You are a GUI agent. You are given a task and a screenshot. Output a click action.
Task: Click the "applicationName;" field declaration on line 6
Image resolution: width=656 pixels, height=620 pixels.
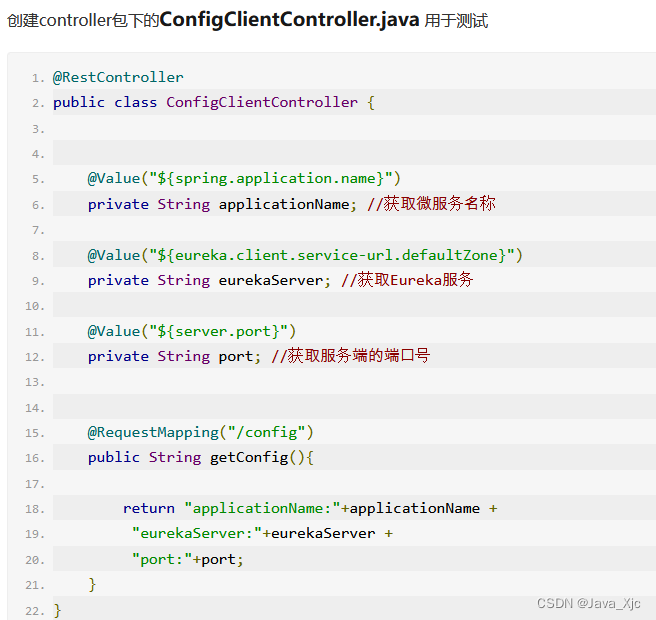pos(288,204)
